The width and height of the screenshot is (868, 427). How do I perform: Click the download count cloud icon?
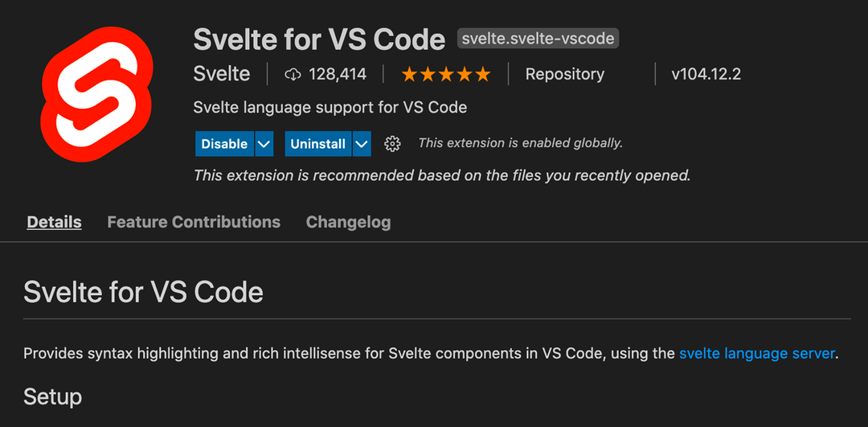(x=293, y=75)
